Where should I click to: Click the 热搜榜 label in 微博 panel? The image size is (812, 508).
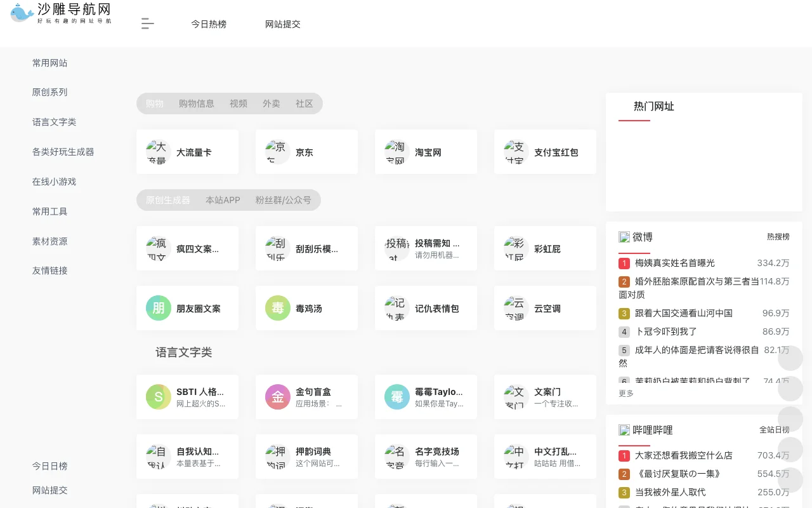778,237
